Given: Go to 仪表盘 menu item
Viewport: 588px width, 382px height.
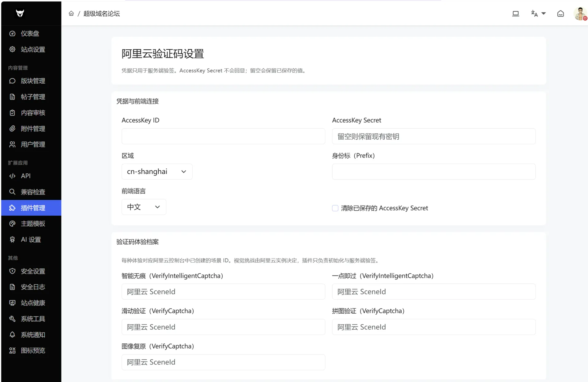Looking at the screenshot, I should click(31, 33).
